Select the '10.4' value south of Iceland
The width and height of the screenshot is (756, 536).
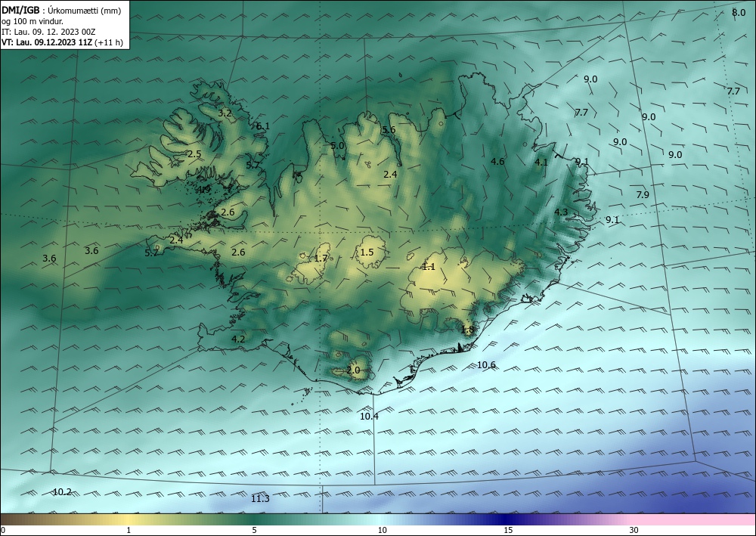[x=370, y=417]
